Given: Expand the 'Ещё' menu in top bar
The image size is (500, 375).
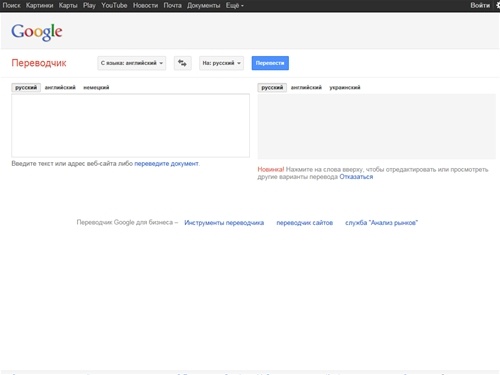Looking at the screenshot, I should tap(235, 6).
